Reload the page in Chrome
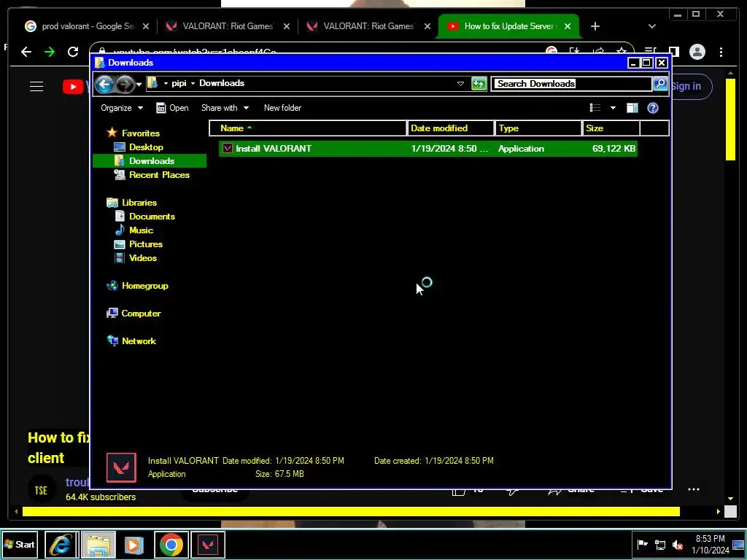 point(73,52)
